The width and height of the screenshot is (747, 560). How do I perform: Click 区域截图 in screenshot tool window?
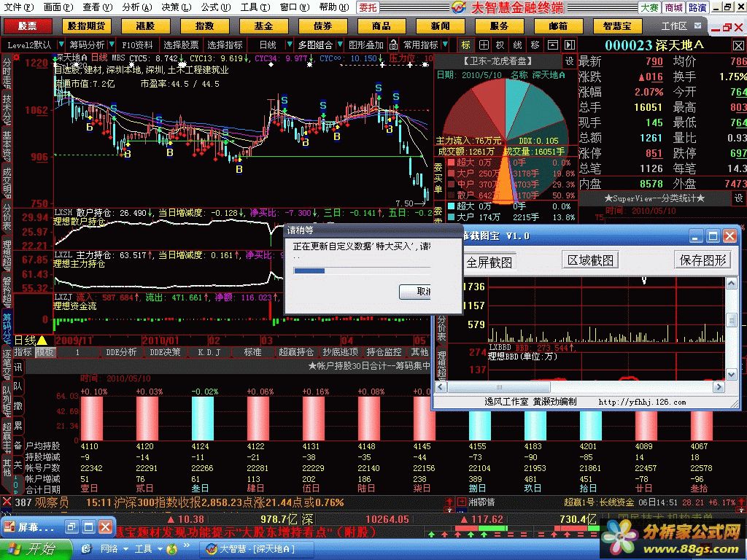click(590, 260)
